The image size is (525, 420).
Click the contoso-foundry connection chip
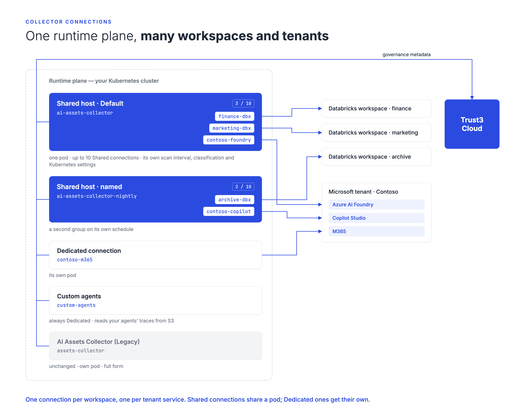click(x=229, y=140)
